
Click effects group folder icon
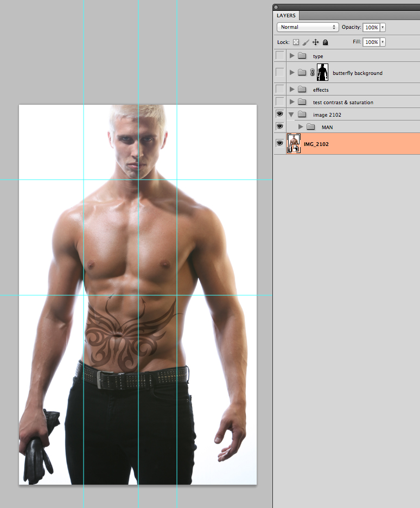[x=302, y=89]
